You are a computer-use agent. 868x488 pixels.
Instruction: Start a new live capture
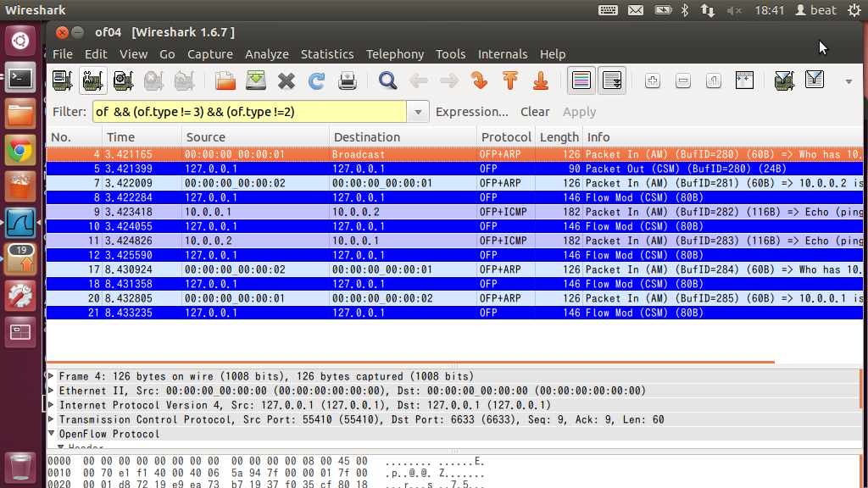[x=124, y=80]
